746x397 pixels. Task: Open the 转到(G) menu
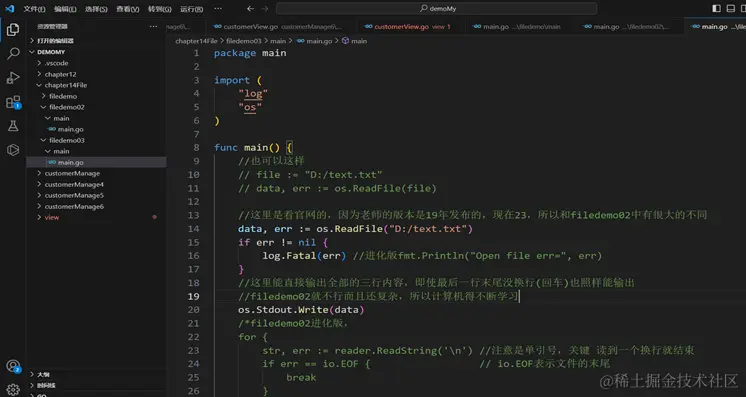click(x=159, y=9)
